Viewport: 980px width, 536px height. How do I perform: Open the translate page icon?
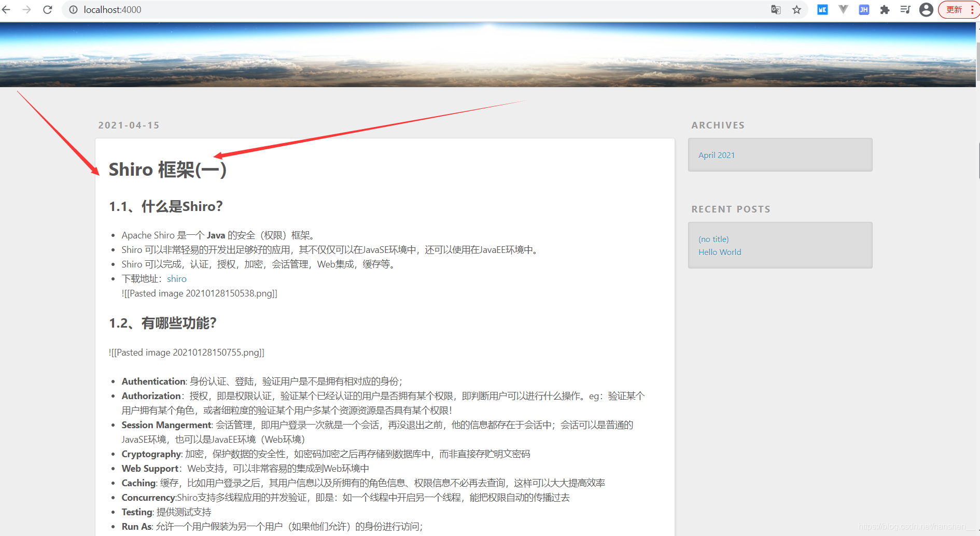776,10
